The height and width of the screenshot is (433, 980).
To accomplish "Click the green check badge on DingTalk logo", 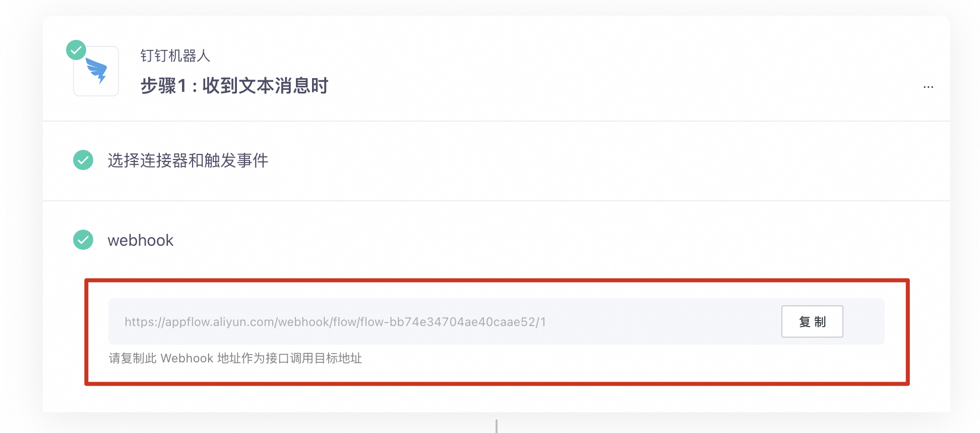I will [76, 50].
